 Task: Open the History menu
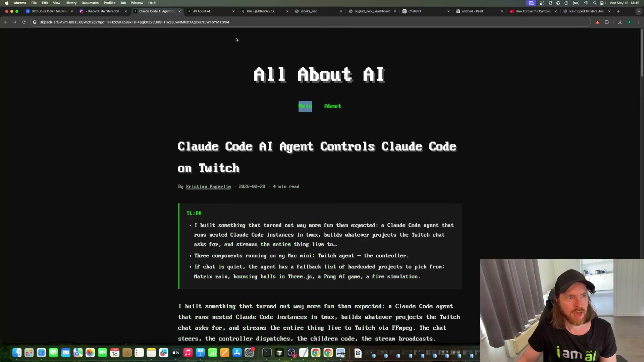click(71, 3)
